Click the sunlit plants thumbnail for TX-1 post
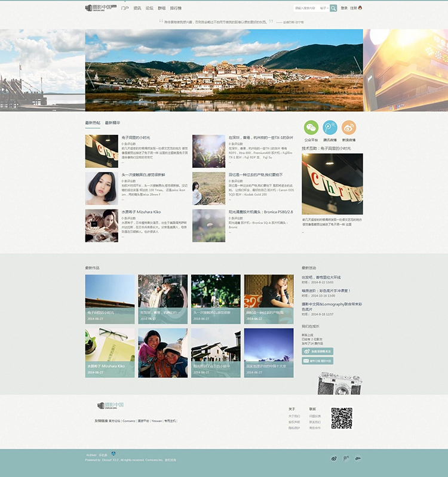Screen dimensions: 448x477 point(209,151)
